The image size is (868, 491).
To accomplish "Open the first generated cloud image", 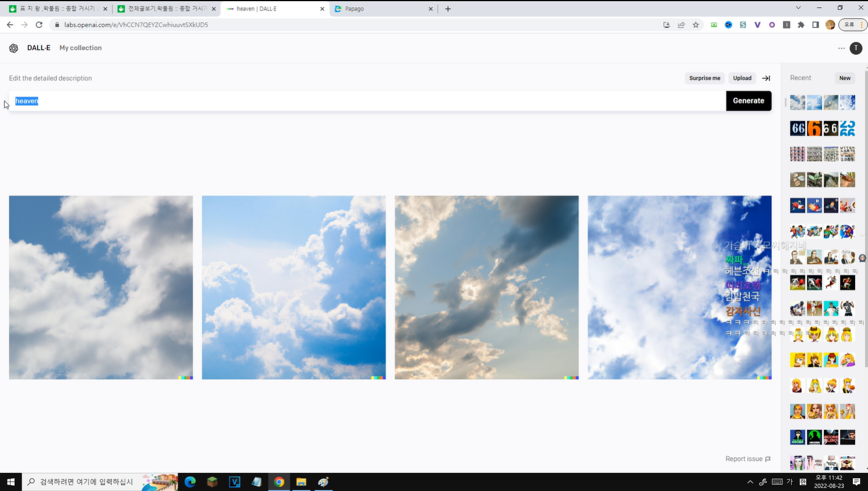I will pos(101,288).
